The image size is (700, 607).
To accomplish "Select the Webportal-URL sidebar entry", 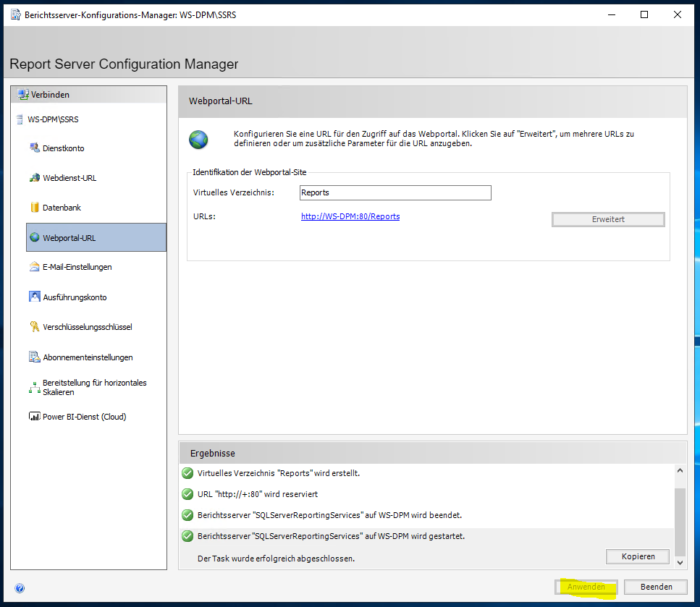I will tap(96, 237).
